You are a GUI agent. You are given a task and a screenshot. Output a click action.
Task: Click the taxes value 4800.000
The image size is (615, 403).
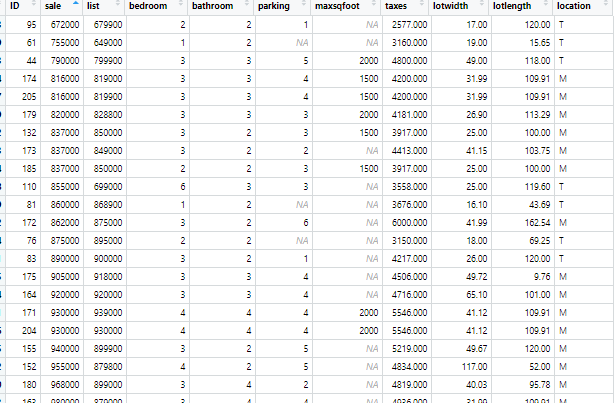pos(409,61)
